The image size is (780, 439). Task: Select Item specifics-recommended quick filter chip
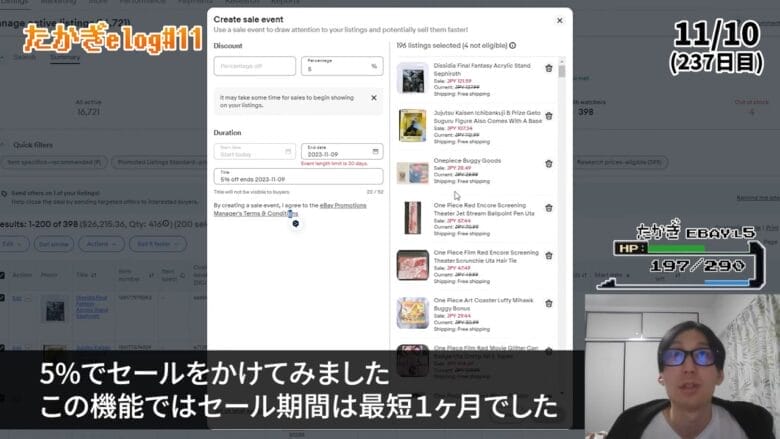(54, 163)
